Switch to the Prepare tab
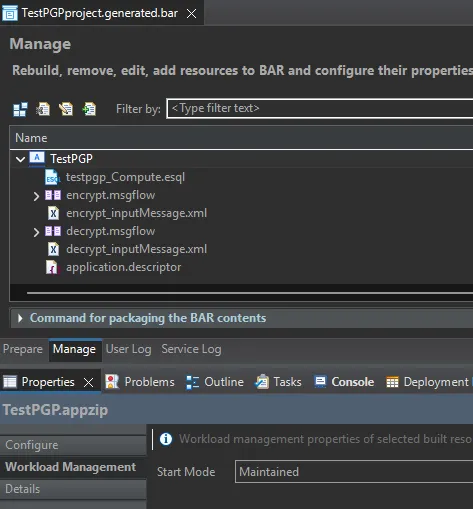 23,349
